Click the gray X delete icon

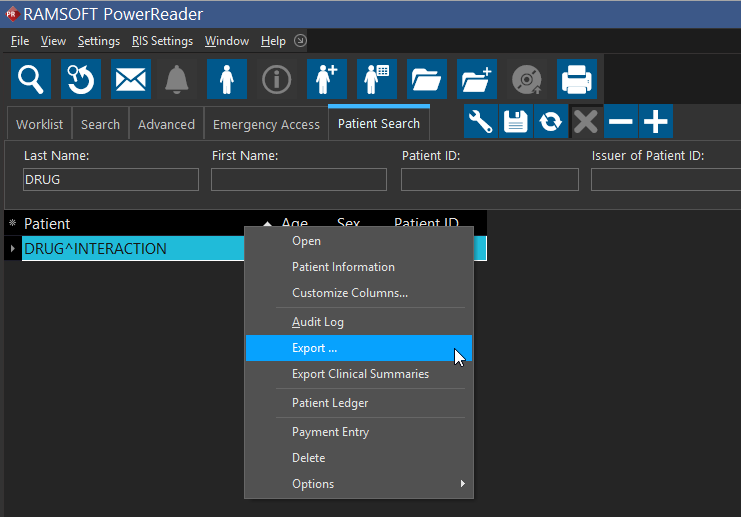(586, 121)
